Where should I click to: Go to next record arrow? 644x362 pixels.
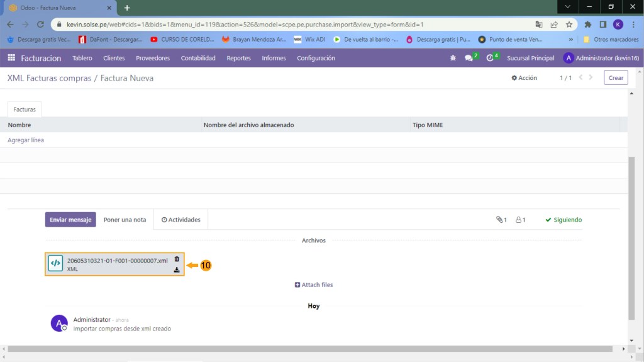coord(591,77)
